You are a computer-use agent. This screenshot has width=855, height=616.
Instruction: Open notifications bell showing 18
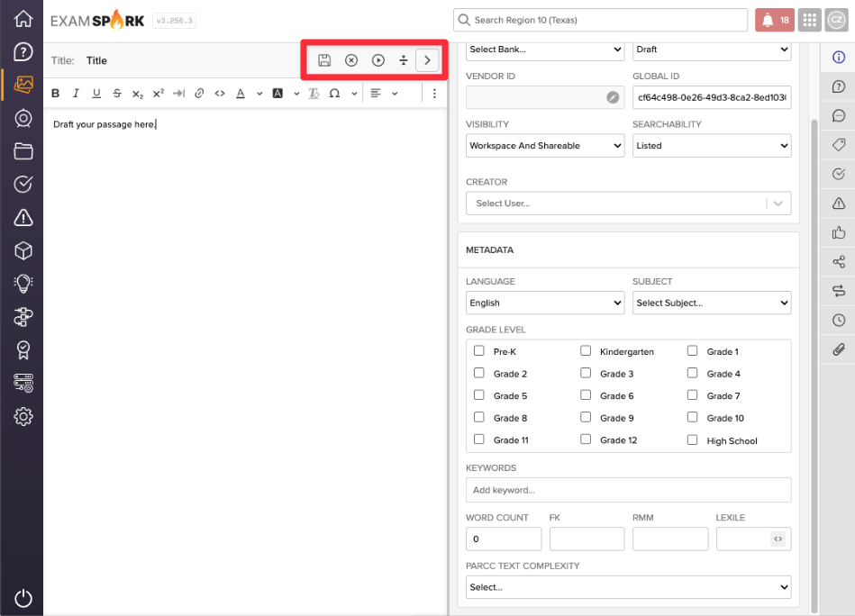pos(774,20)
